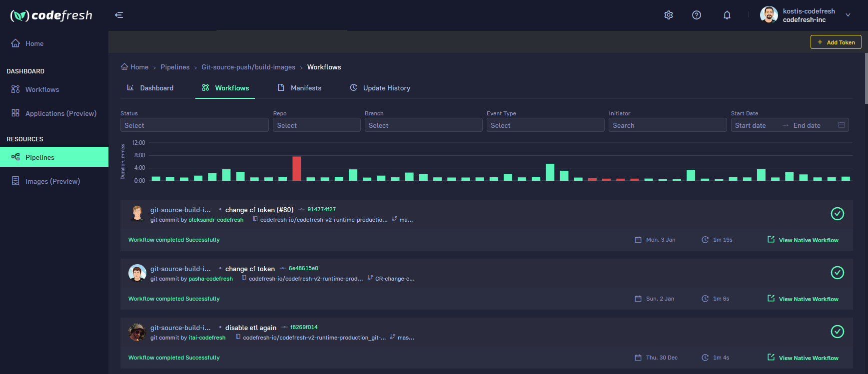Screen dimensions: 868x374
Task: Expand the Status filter dropdown
Action: pos(194,125)
